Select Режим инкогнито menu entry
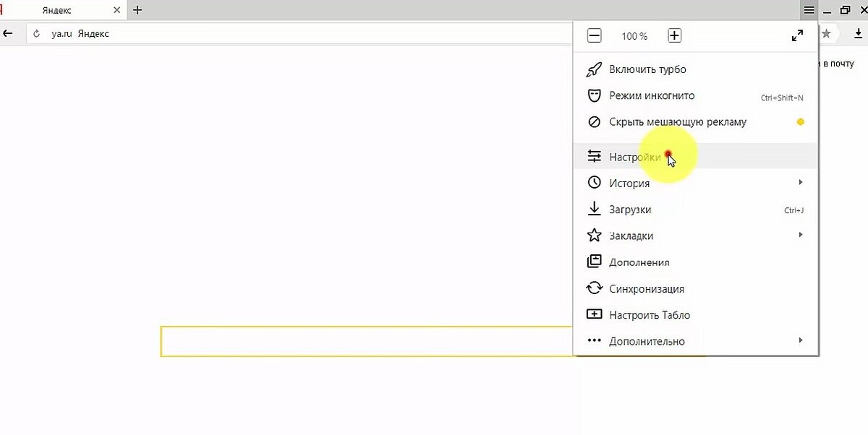Viewport: 868px width, 435px height. point(696,95)
